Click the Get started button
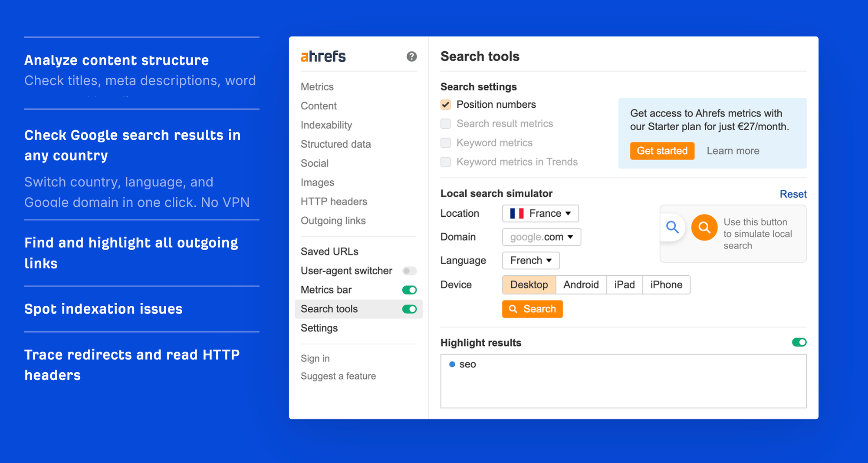The height and width of the screenshot is (463, 868). coord(662,151)
